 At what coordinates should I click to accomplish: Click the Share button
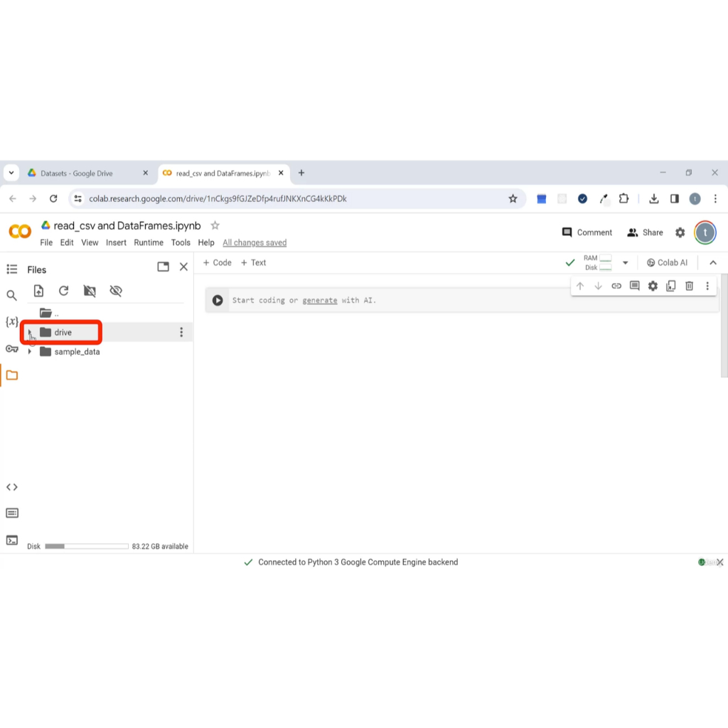point(645,232)
